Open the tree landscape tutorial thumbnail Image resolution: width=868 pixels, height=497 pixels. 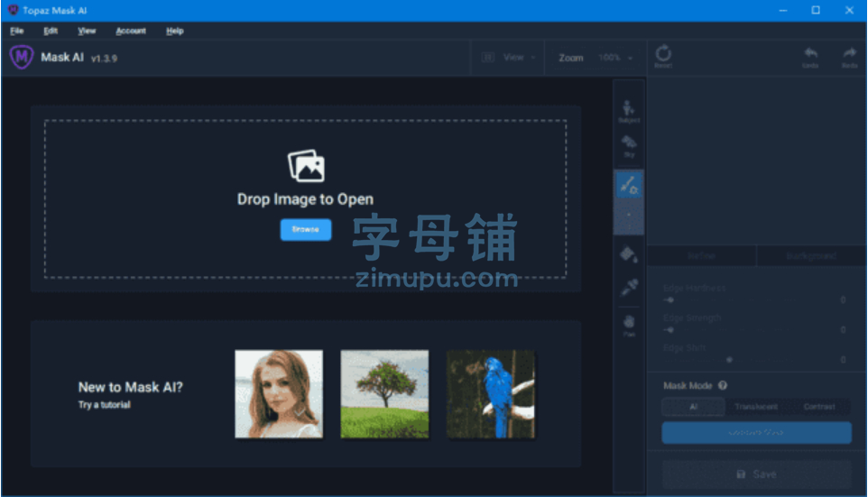click(384, 394)
